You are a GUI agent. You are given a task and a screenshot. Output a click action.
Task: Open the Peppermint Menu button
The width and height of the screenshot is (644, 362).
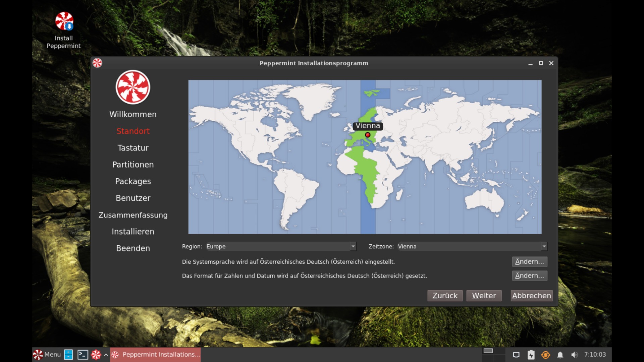[x=47, y=355]
